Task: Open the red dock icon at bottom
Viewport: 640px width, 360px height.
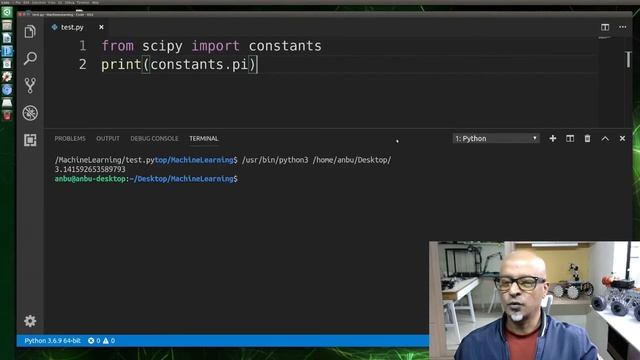Action: click(7, 116)
